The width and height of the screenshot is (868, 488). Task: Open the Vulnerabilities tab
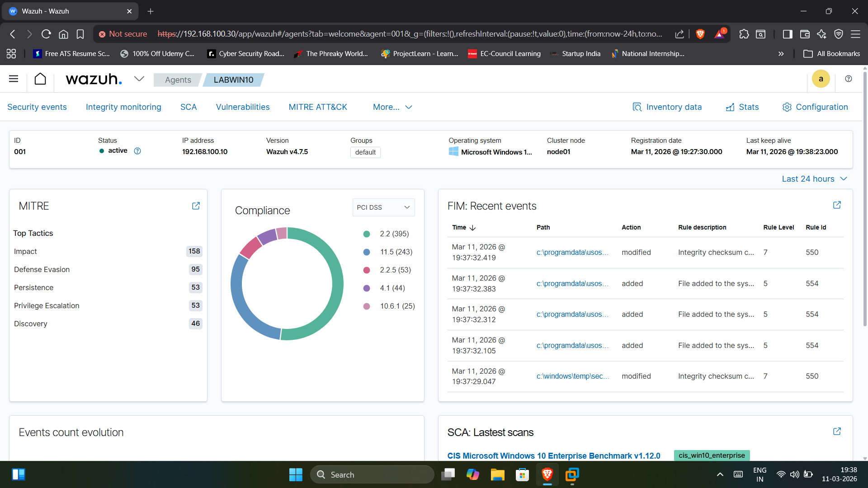[x=243, y=107]
